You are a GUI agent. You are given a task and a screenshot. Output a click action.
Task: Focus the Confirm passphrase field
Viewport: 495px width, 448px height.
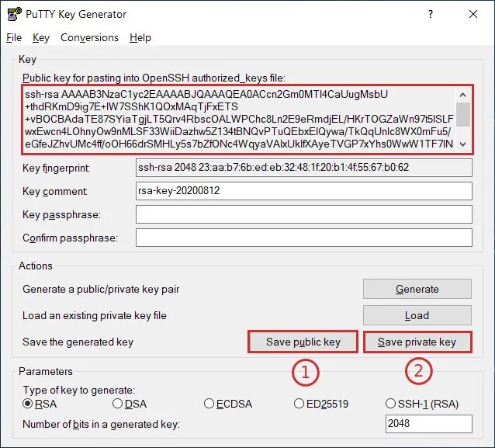click(x=304, y=238)
